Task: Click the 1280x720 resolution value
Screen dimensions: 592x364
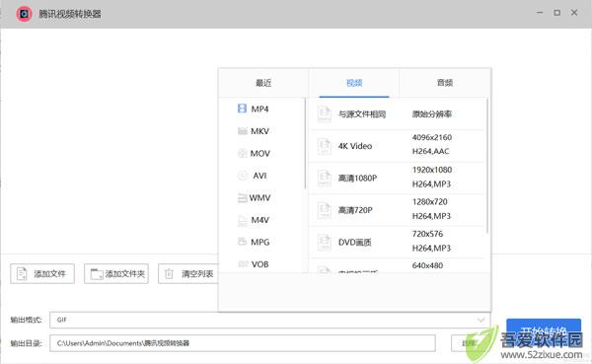Action: [429, 202]
